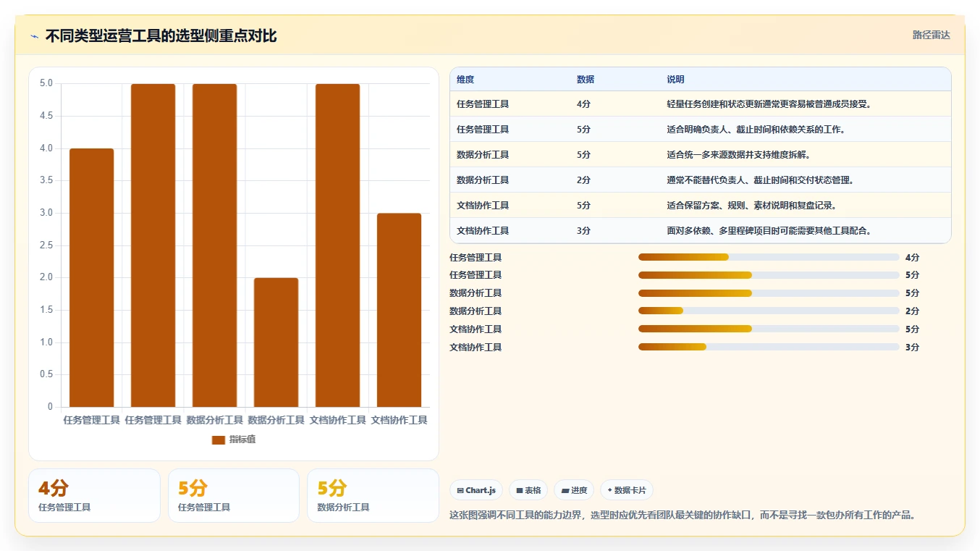Click the title 不同类型运营工具的选型侧重点对比
Screen dimensions: 980x551
[x=161, y=35]
